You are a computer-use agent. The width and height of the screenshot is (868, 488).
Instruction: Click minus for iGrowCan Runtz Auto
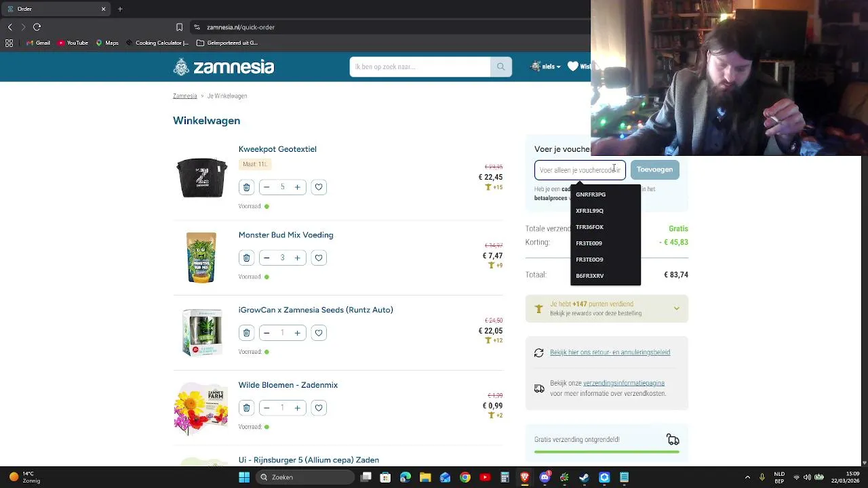[267, 333]
